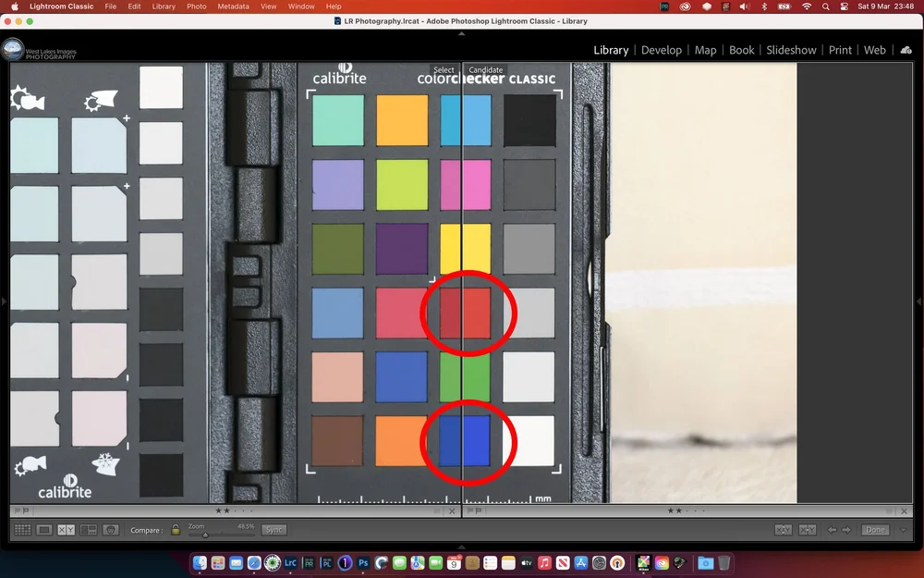The height and width of the screenshot is (578, 924).
Task: Set Select photo rating to three stars
Action: [x=235, y=510]
